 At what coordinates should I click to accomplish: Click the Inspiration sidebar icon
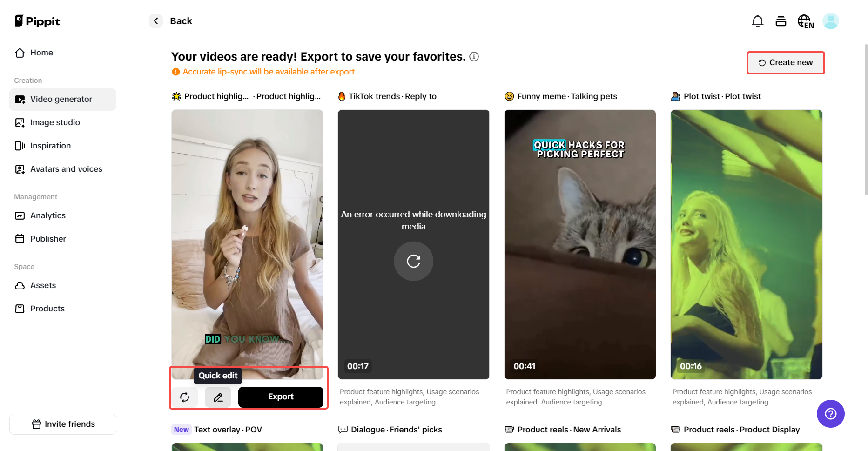coord(20,146)
